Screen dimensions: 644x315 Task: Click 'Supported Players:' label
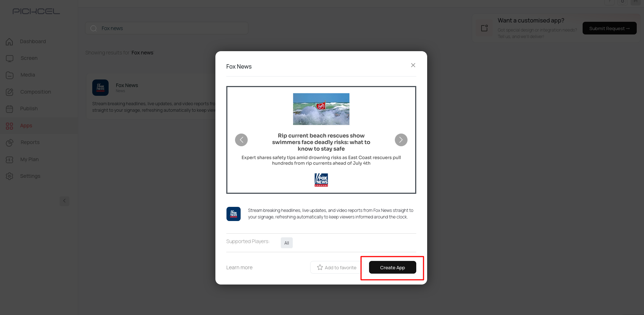(248, 241)
